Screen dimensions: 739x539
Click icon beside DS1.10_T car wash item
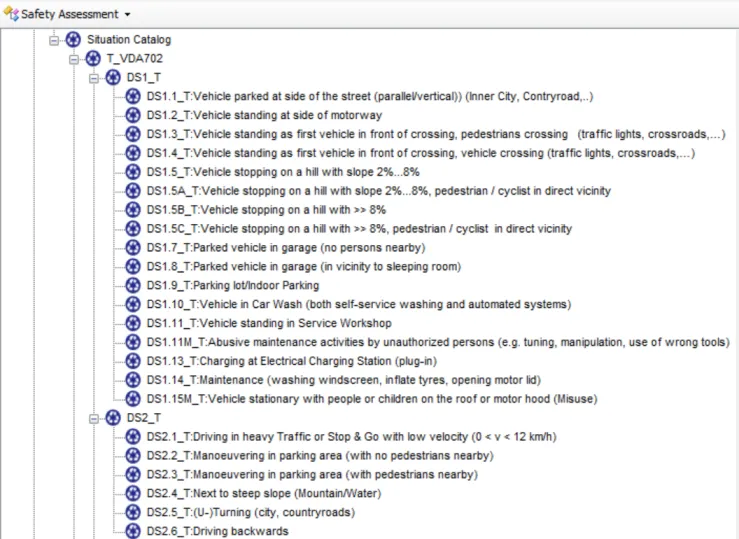[133, 304]
